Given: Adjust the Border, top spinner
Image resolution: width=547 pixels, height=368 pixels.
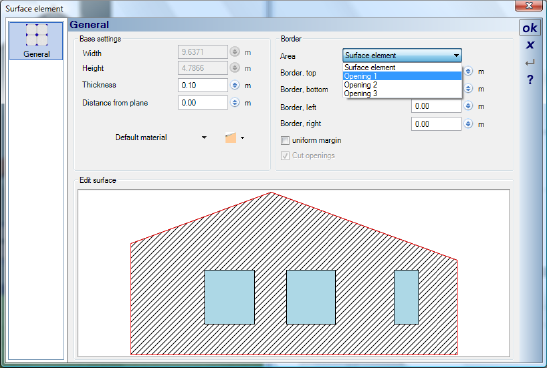Looking at the screenshot, I should pyautogui.click(x=468, y=72).
